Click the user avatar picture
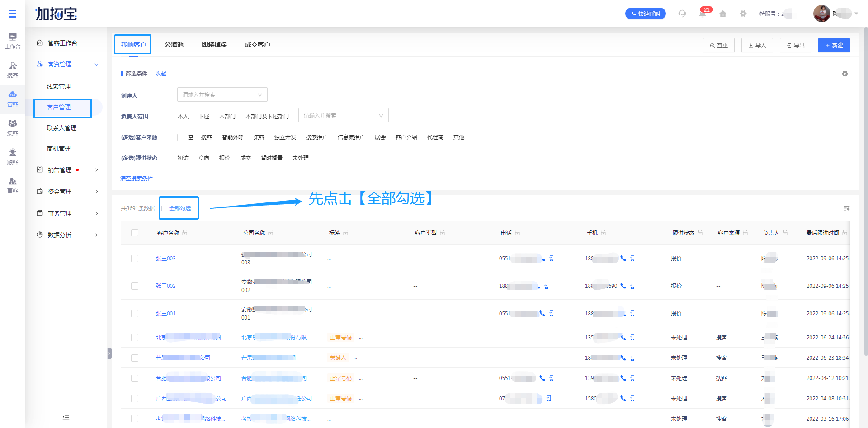Image resolution: width=868 pixels, height=428 pixels. pos(821,14)
